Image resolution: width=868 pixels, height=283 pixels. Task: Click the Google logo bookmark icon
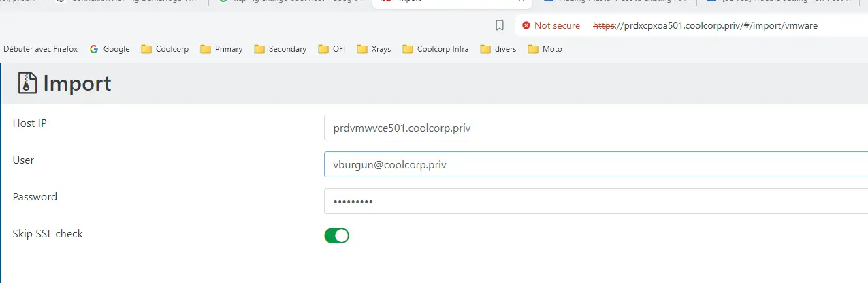pyautogui.click(x=94, y=49)
